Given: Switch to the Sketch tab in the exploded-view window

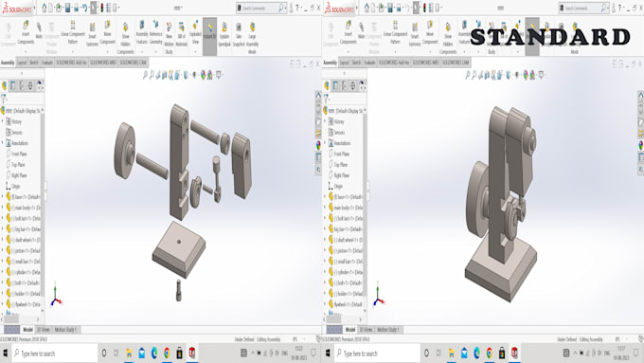Looking at the screenshot, I should 34,63.
